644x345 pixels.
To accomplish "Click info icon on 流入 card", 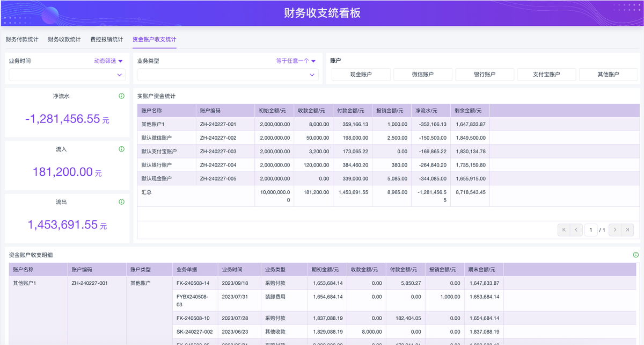I will click(x=121, y=149).
